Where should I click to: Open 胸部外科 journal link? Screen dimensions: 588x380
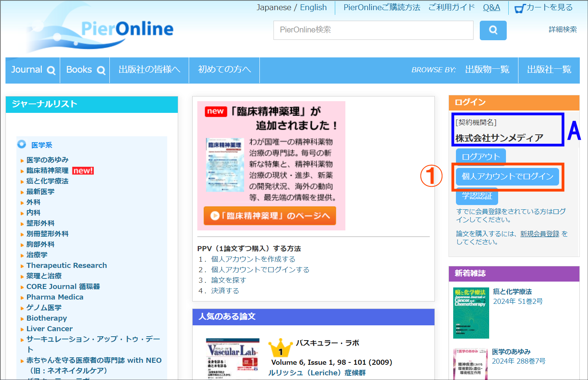(40, 244)
